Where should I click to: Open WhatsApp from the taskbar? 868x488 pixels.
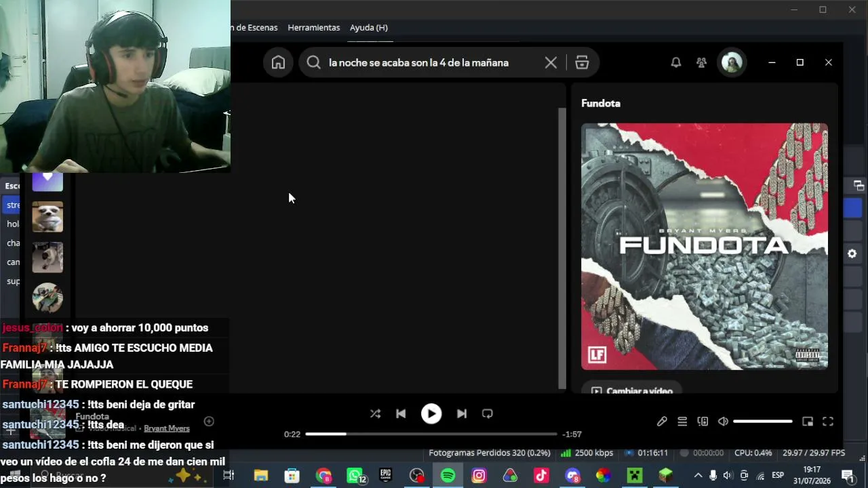[x=355, y=476]
